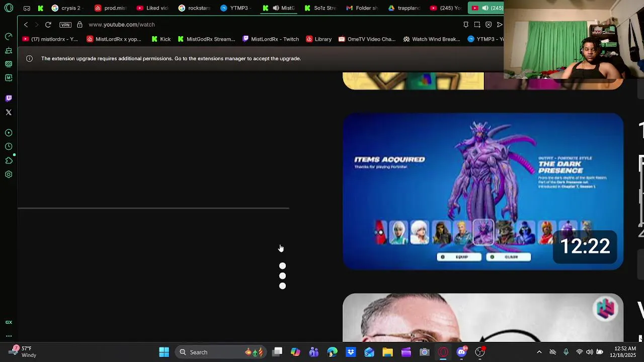Open 'MistLordRx x yop...' bookmark
This screenshot has width=644, height=362.
pyautogui.click(x=114, y=39)
